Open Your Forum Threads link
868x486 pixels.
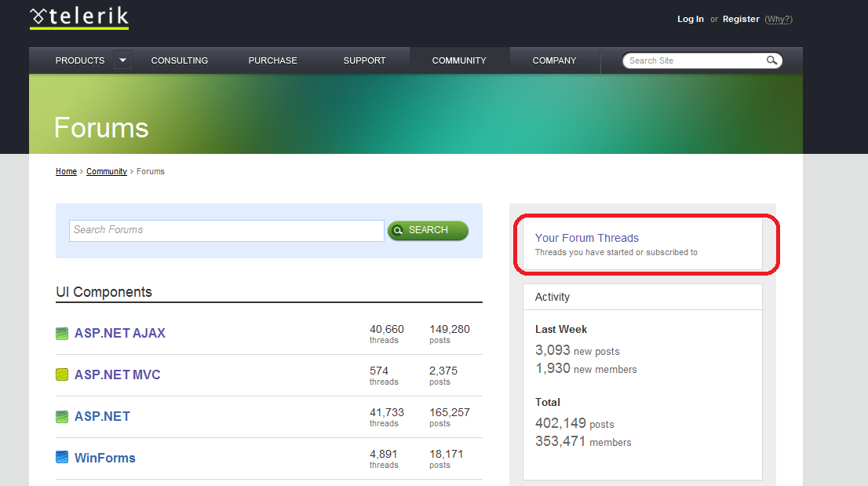click(x=587, y=238)
